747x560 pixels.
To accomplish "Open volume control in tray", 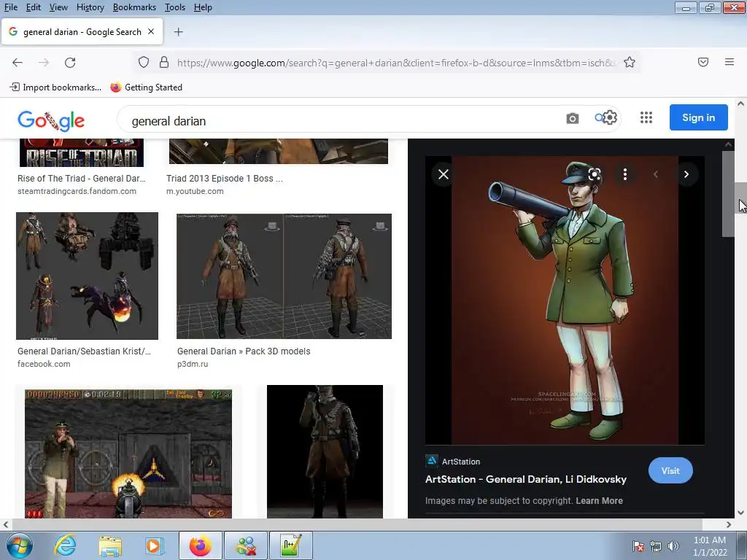I will point(673,546).
